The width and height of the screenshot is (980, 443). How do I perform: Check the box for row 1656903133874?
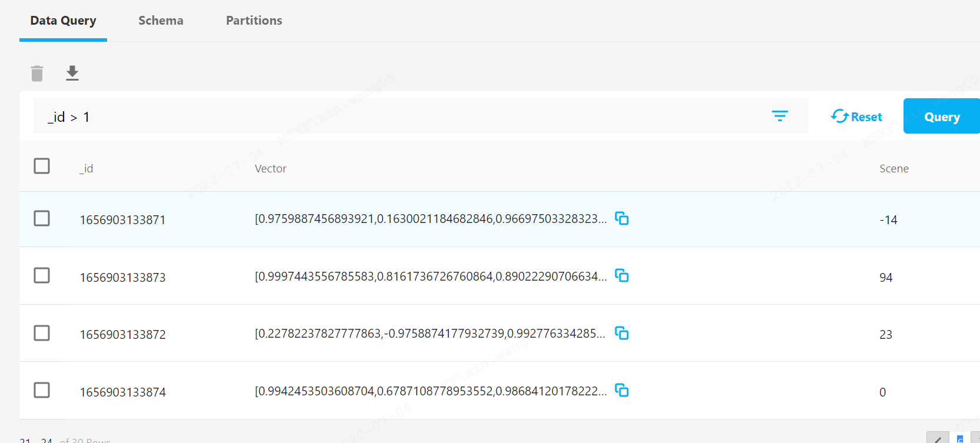click(42, 390)
